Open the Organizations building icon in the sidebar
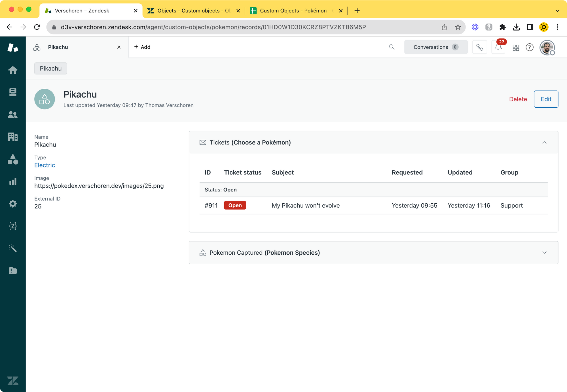 coord(13,137)
